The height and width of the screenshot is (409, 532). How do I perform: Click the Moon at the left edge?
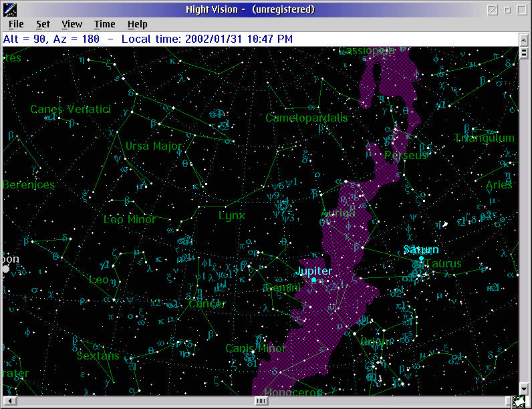[x=5, y=269]
